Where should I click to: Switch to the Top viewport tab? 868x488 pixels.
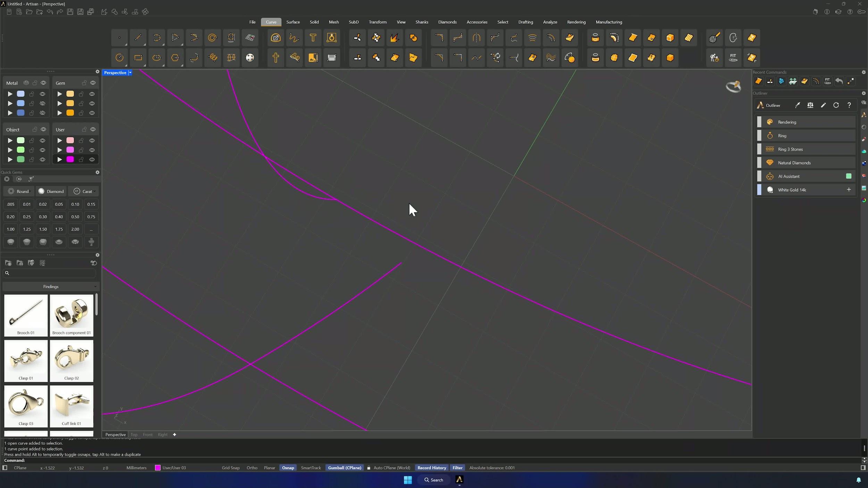(x=134, y=435)
